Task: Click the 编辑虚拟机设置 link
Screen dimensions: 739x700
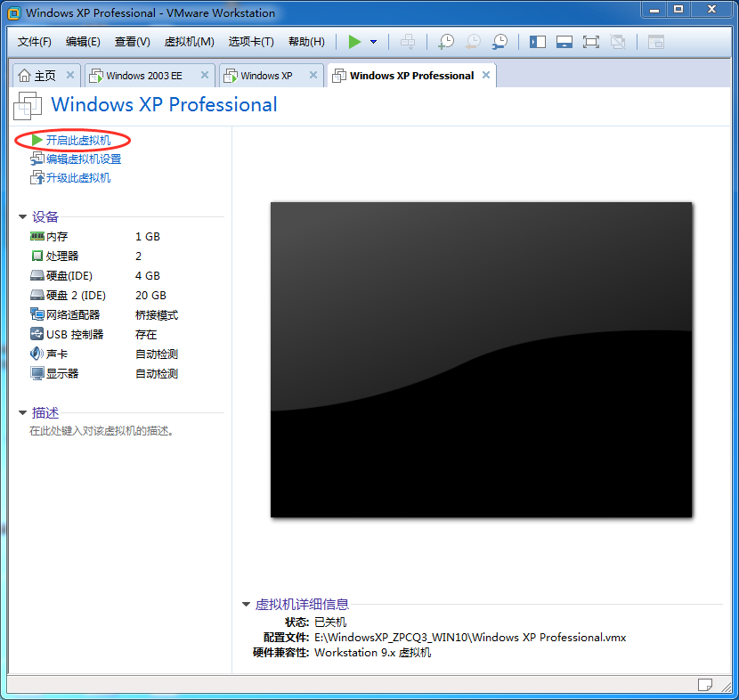Action: coord(84,159)
